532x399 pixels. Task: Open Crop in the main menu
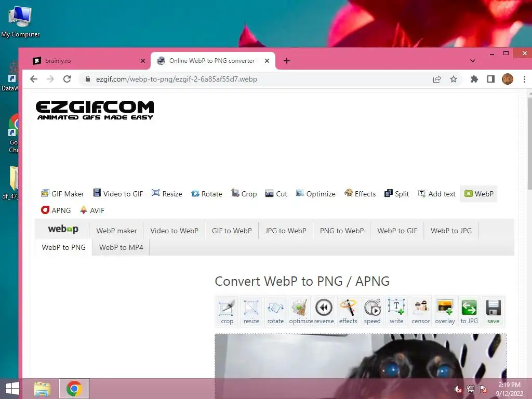coord(244,194)
